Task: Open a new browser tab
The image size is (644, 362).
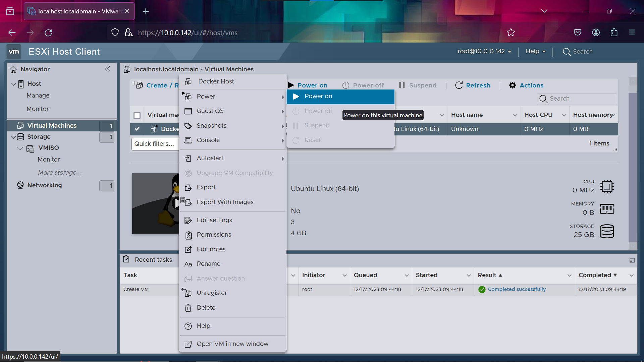Action: tap(146, 11)
